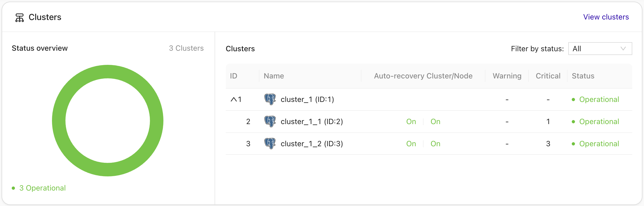The width and height of the screenshot is (644, 206).
Task: Click the green status dot for cluster_1_1
Action: [573, 121]
